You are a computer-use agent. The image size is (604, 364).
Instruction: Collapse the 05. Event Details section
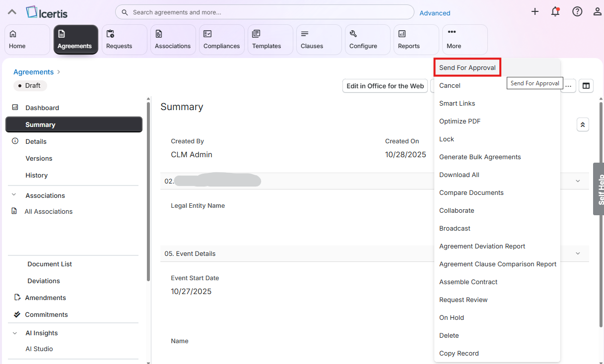coord(578,253)
